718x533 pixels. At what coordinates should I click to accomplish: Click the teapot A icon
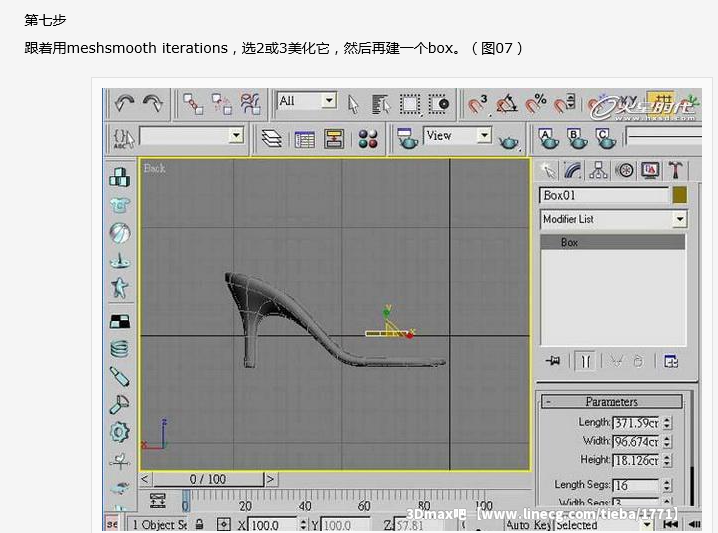point(548,139)
